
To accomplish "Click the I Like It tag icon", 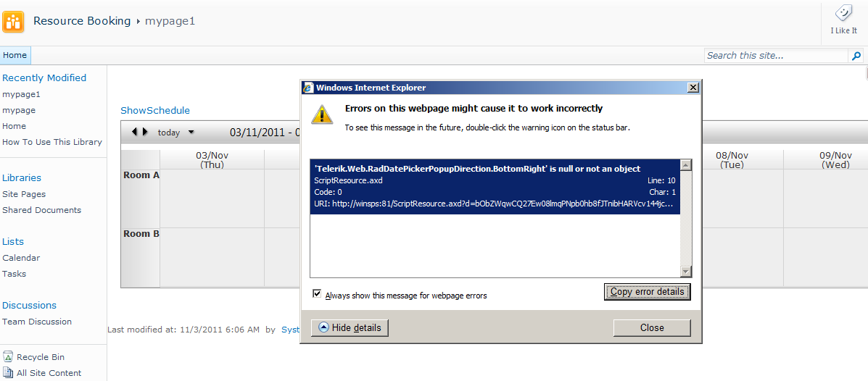I will tap(843, 14).
